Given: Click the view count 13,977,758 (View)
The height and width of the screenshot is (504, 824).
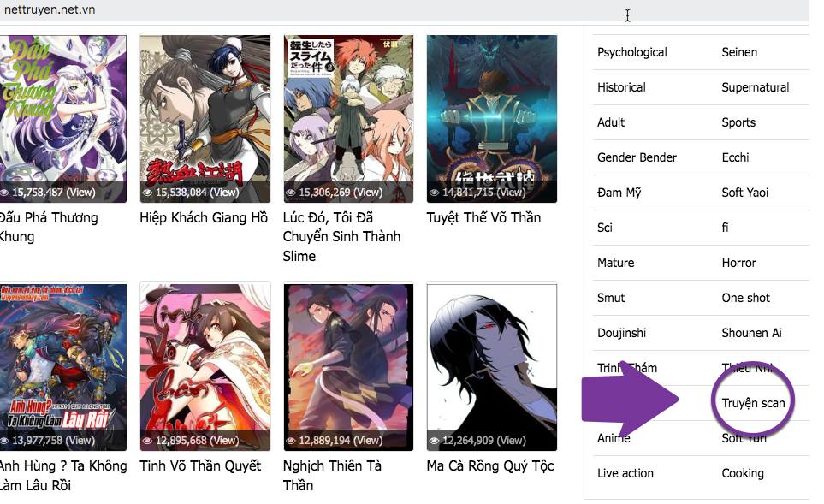Looking at the screenshot, I should click(54, 441).
